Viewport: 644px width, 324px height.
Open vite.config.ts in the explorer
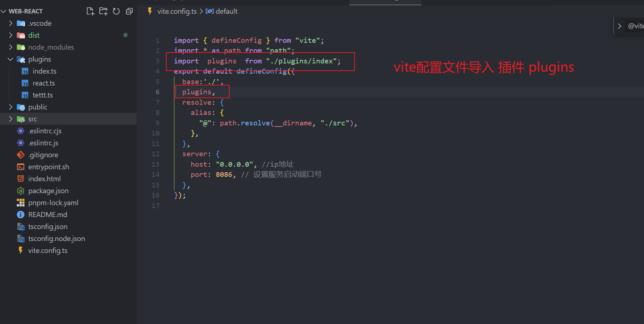tap(47, 250)
